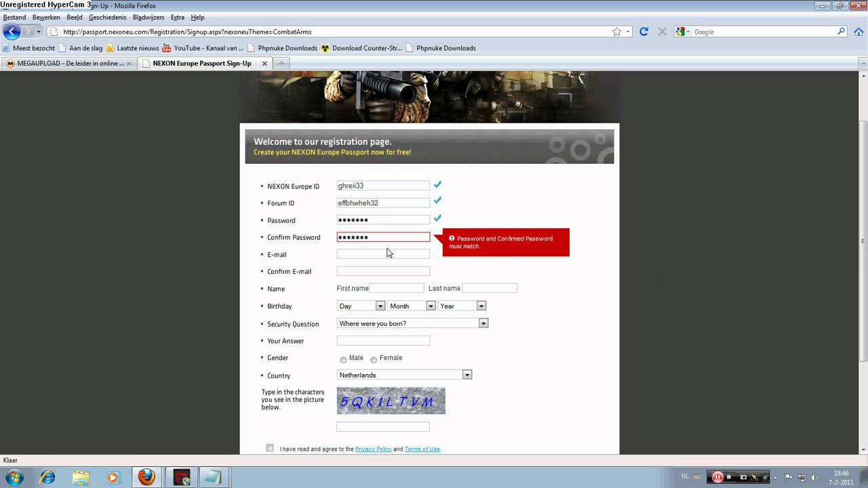Click the Firefox taskbar icon
The width and height of the screenshot is (868, 488).
[146, 477]
